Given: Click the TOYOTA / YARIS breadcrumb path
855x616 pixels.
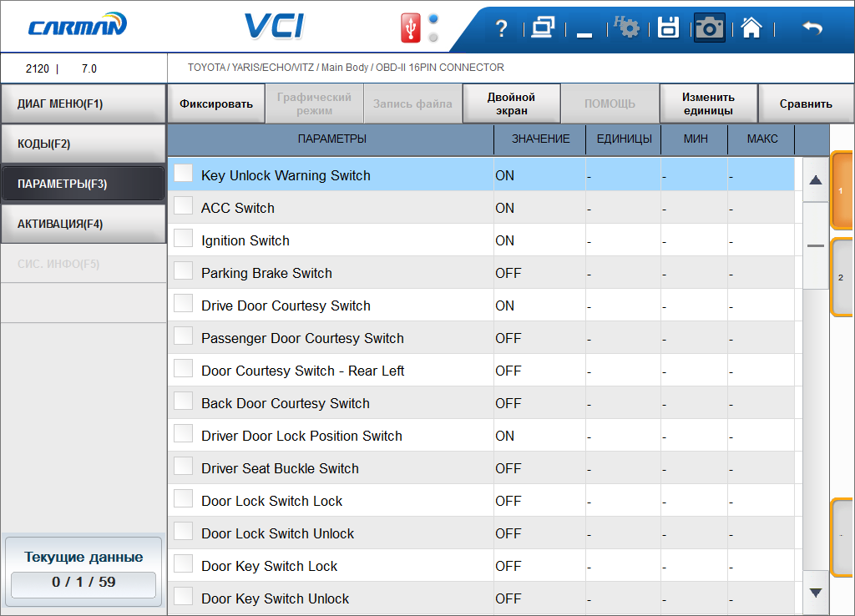Looking at the screenshot, I should 346,68.
